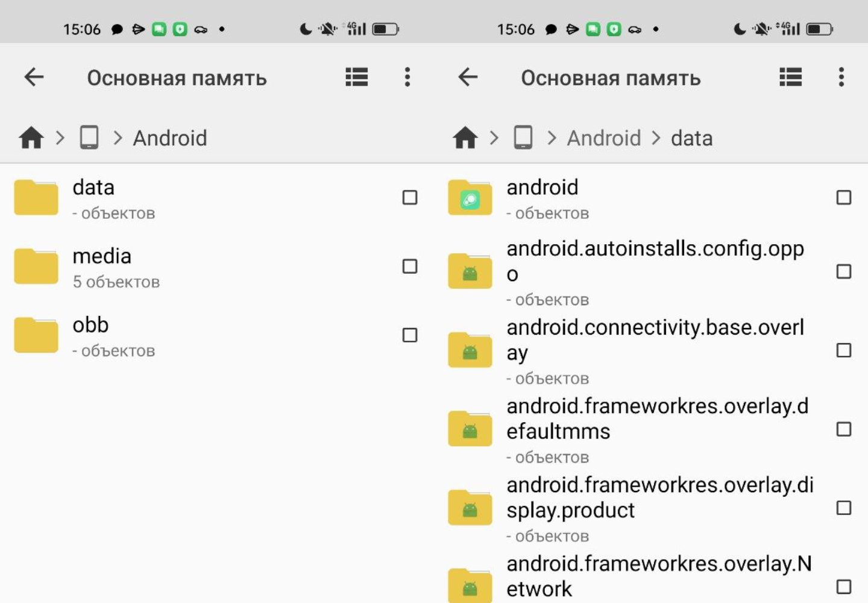Select checkbox for android folder
This screenshot has width=868, height=603.
click(x=844, y=197)
